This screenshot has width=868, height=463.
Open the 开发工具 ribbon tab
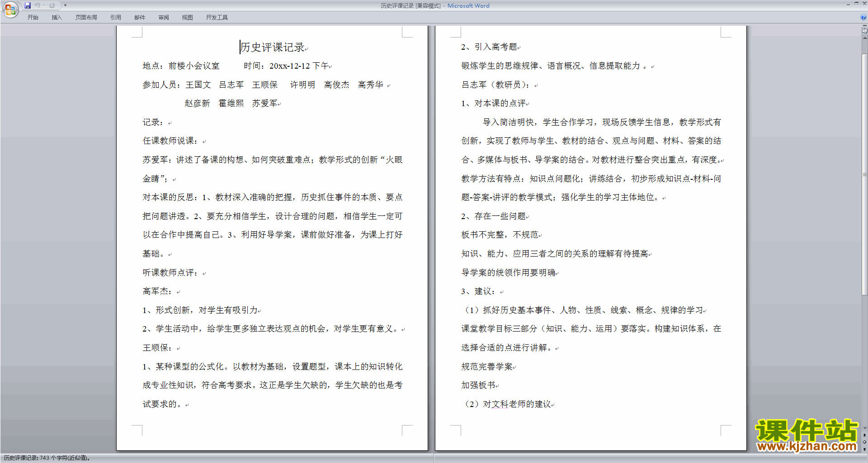[x=217, y=17]
